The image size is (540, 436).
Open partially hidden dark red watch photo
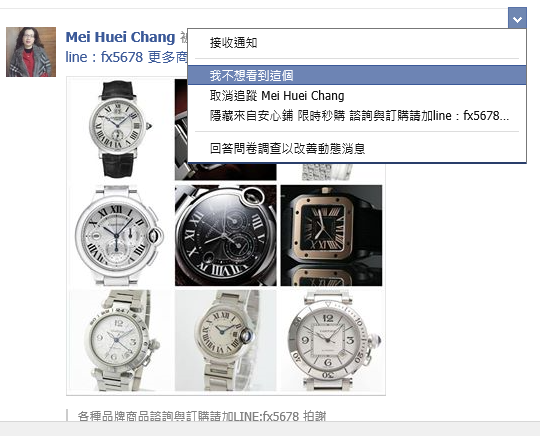(x=226, y=172)
